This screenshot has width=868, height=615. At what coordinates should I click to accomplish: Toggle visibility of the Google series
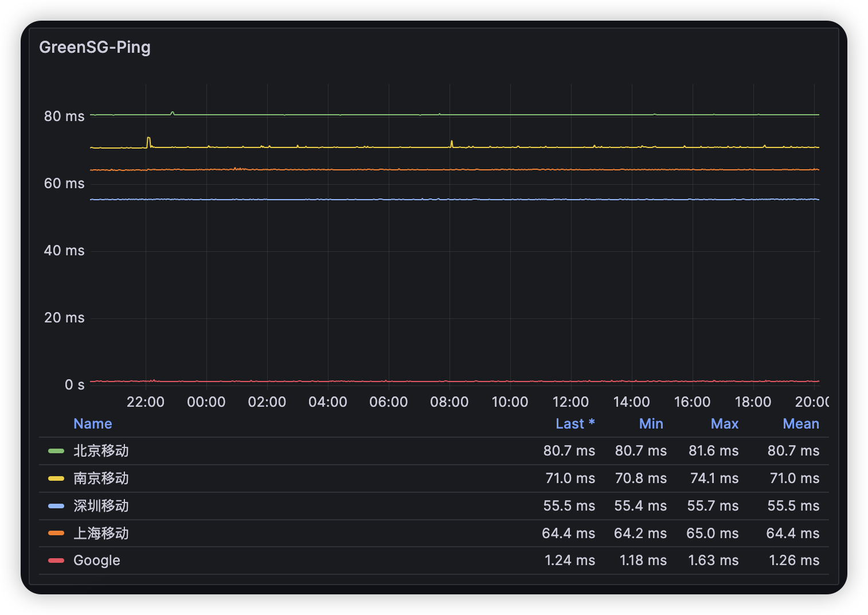[96, 560]
